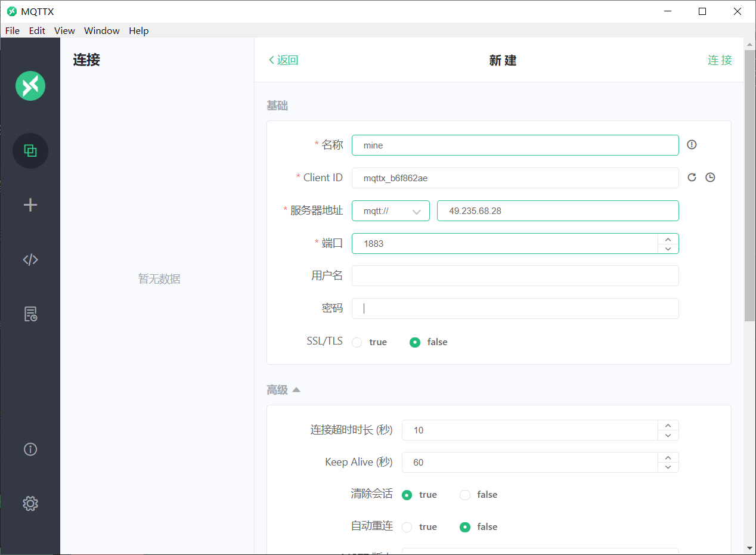Open the Log sidebar icon
Screen dimensions: 756x555
[30, 314]
